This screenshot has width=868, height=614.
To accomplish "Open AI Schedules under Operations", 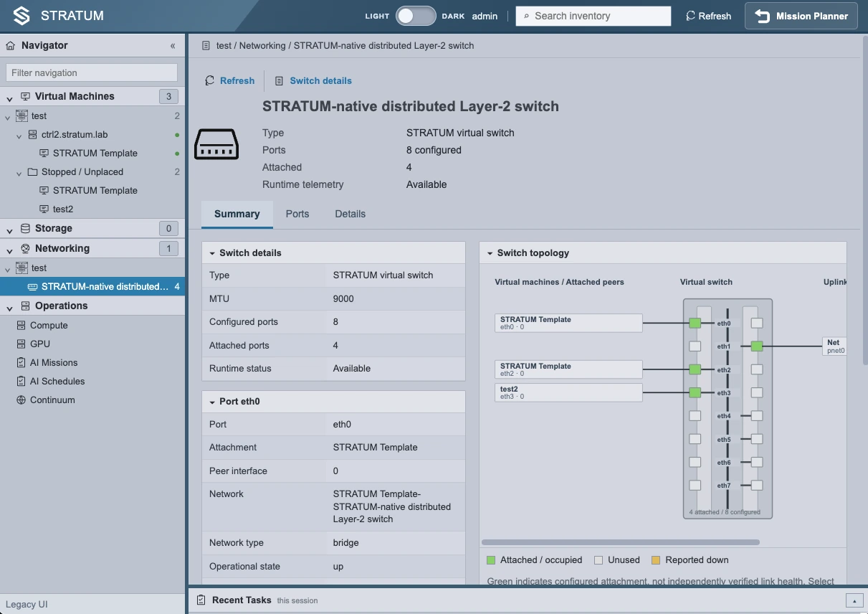I will tap(57, 381).
